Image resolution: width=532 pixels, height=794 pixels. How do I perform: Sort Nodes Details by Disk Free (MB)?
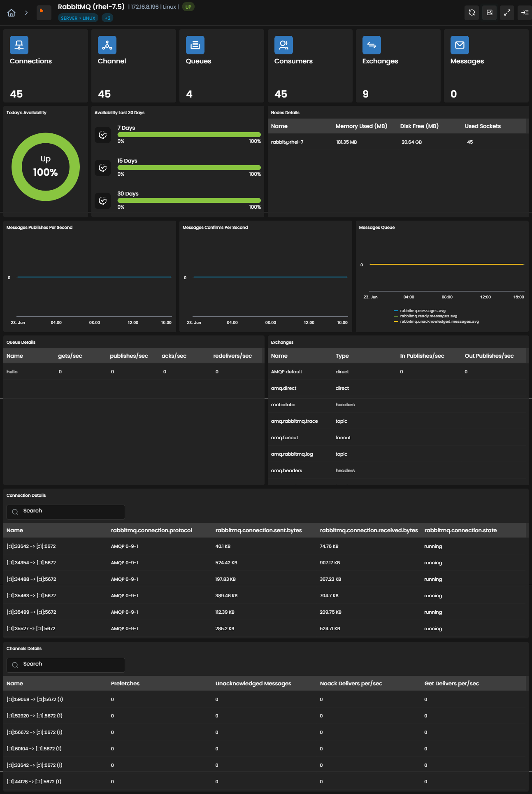click(x=419, y=126)
